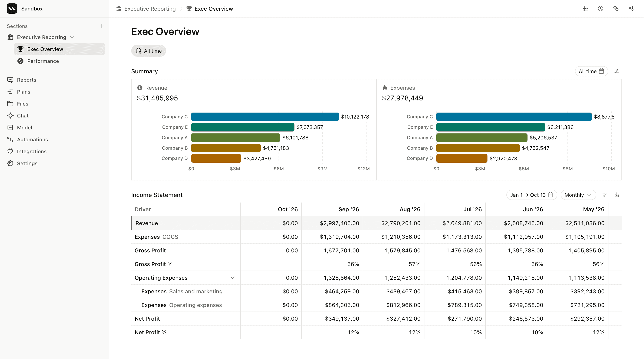Open Reports from sidebar
644x359 pixels.
(x=26, y=80)
